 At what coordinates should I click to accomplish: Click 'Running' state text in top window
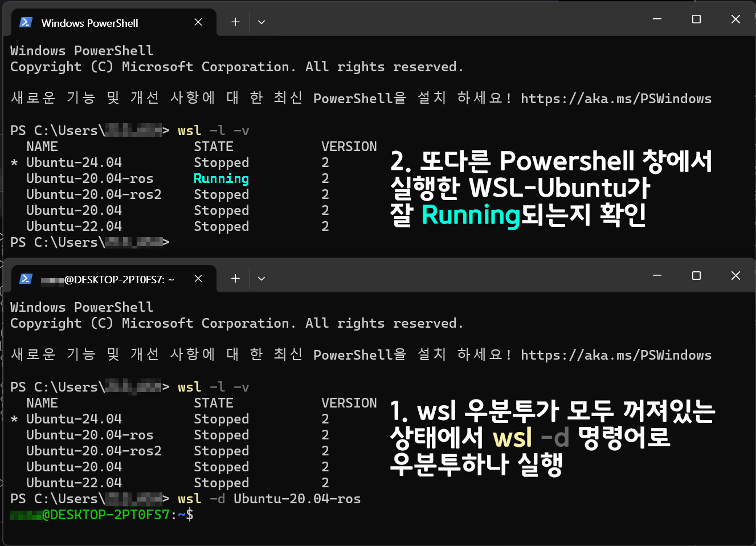tap(222, 178)
